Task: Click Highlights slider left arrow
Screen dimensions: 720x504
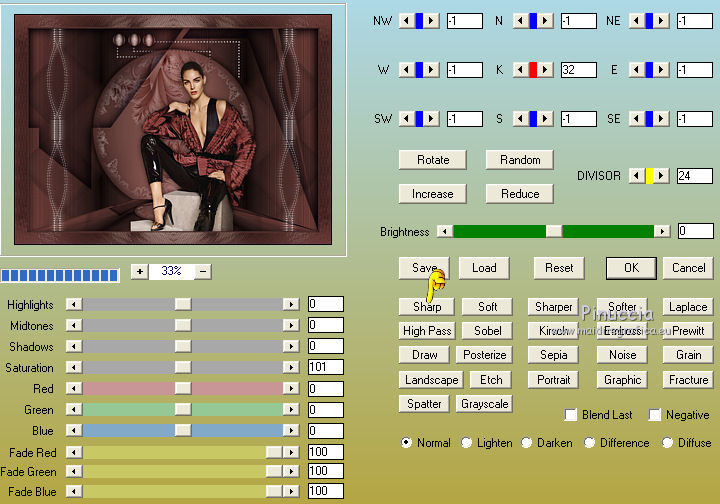Action: point(74,304)
